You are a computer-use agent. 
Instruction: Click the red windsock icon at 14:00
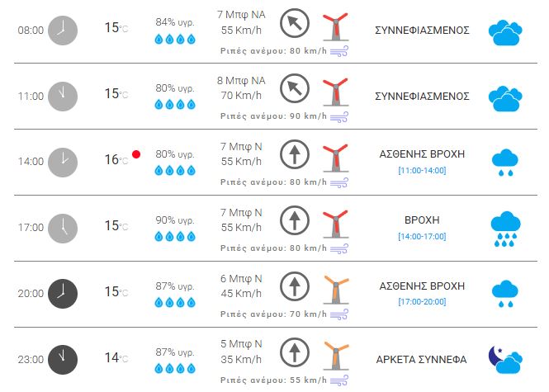pyautogui.click(x=334, y=158)
